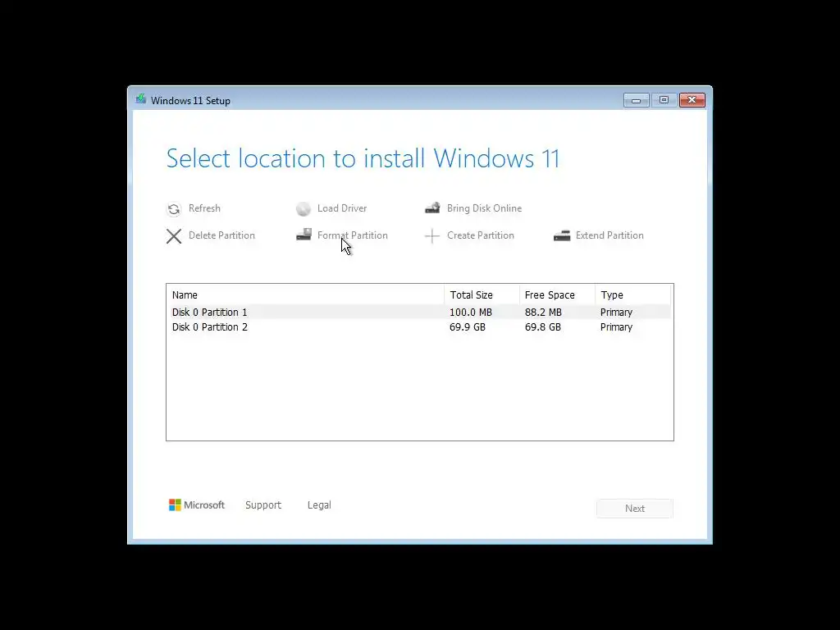Screen dimensions: 840x630
Task: Click the 69.8 GB free space cell
Action: pyautogui.click(x=543, y=327)
